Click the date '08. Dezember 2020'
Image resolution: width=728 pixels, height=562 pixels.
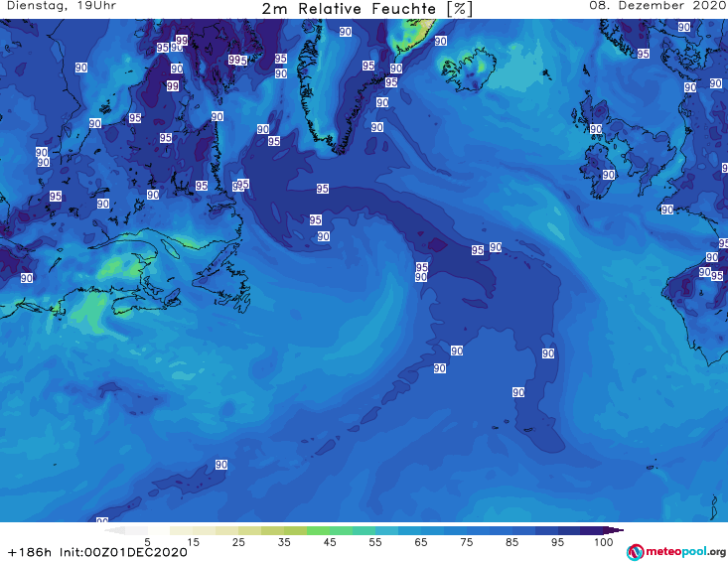coord(657,6)
